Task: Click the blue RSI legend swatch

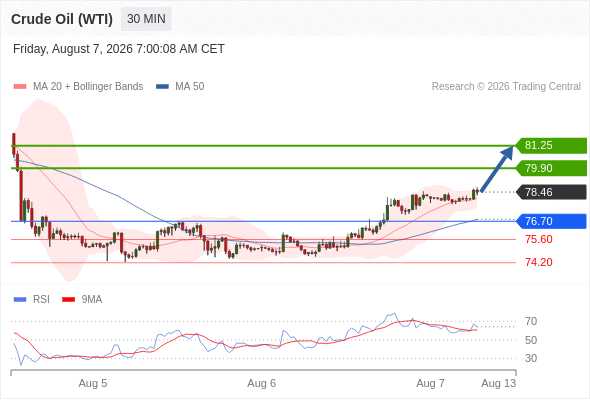Action: click(20, 300)
